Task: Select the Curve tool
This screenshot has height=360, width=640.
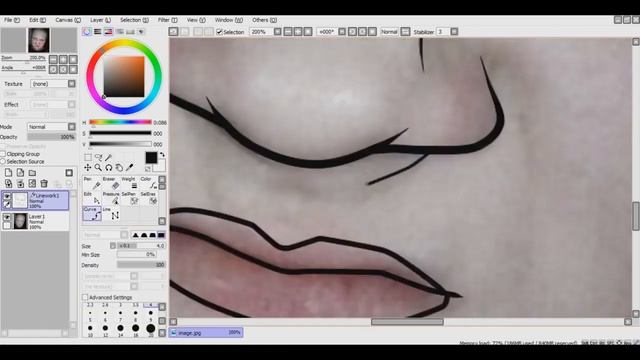Action: tap(92, 213)
